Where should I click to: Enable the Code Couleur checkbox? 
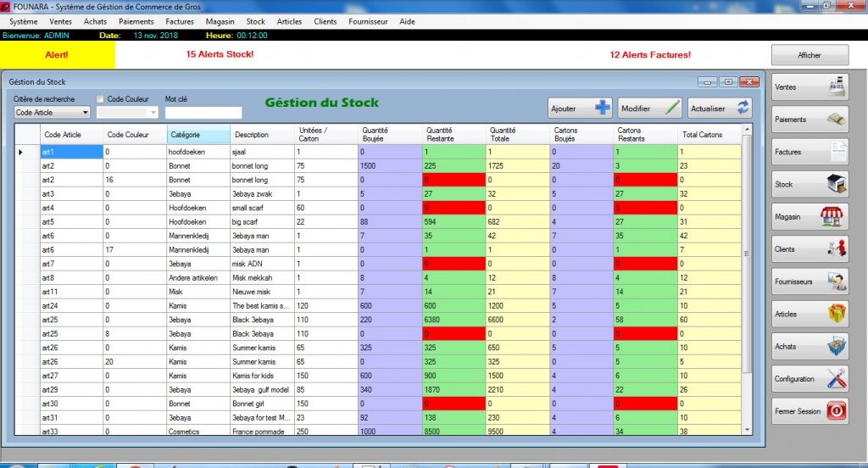point(101,99)
